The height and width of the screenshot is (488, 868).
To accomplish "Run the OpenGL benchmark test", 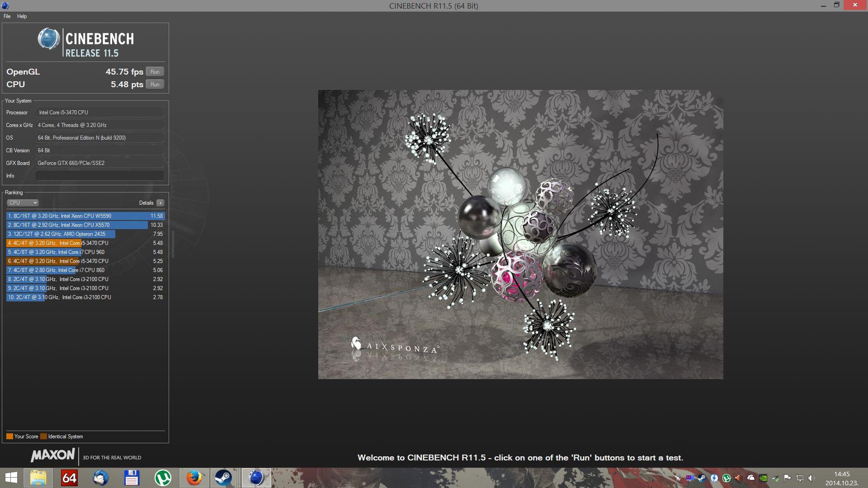I will click(155, 72).
